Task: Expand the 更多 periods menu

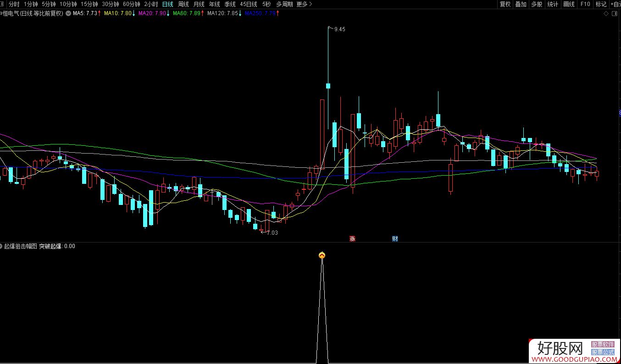Action: 304,4
